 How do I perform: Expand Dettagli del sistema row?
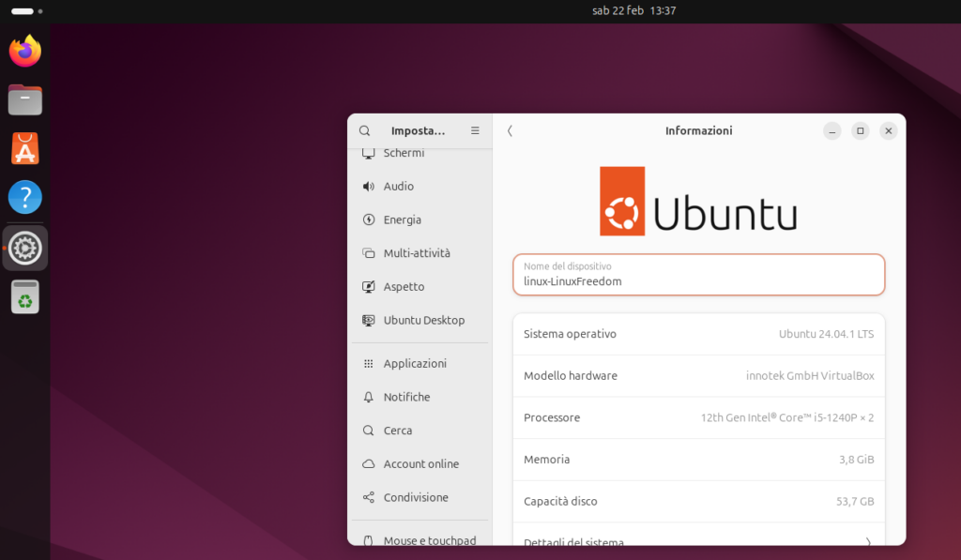click(x=698, y=542)
